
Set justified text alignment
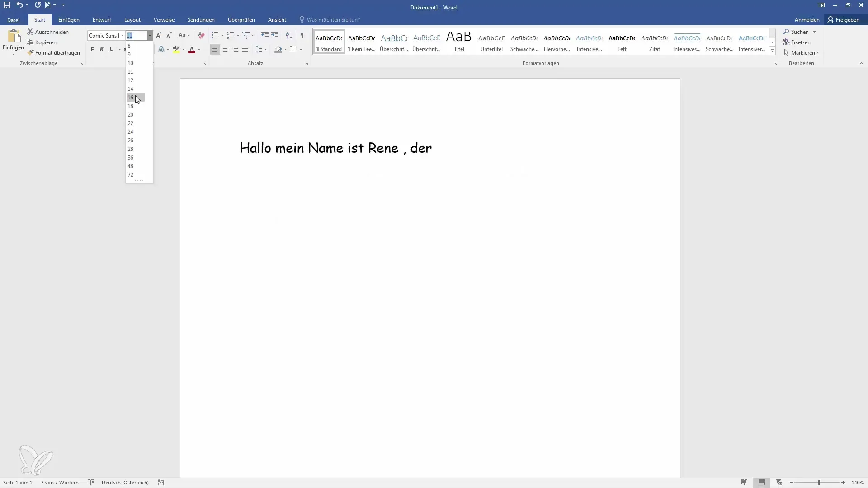tap(245, 49)
